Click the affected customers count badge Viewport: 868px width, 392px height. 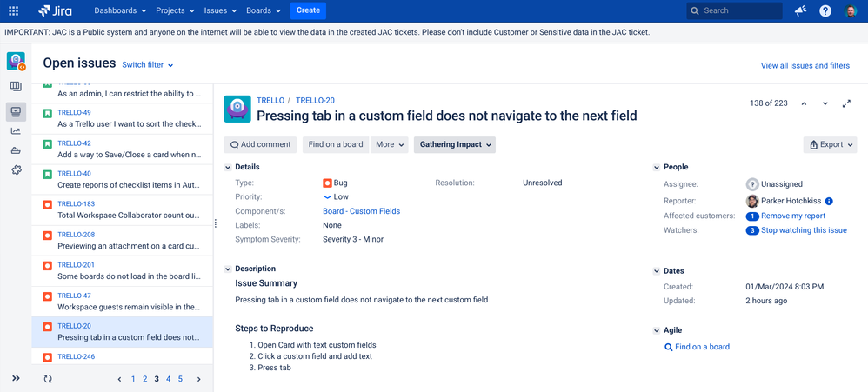pos(752,216)
